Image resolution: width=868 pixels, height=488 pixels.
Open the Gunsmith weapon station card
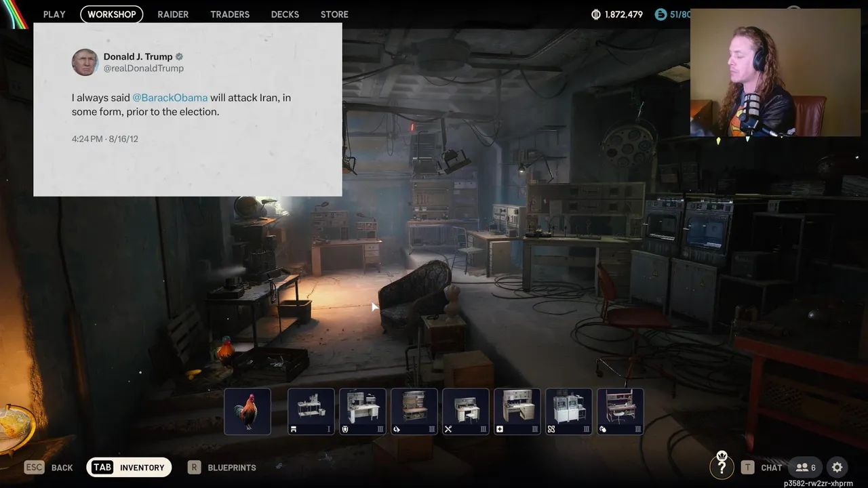tap(414, 411)
